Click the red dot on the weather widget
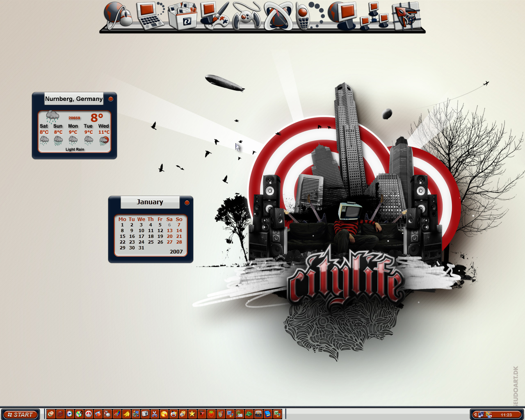 [110, 99]
